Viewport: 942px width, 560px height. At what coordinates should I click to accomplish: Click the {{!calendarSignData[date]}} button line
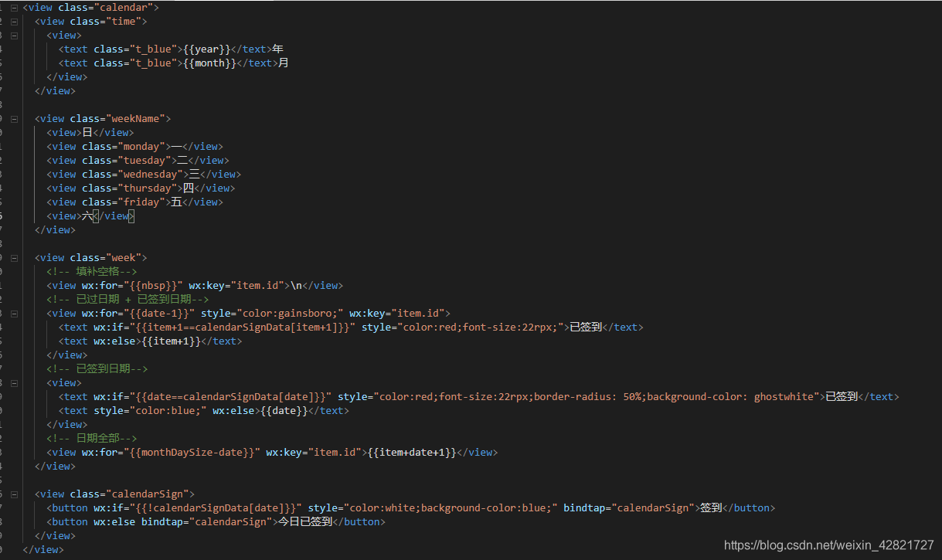410,508
